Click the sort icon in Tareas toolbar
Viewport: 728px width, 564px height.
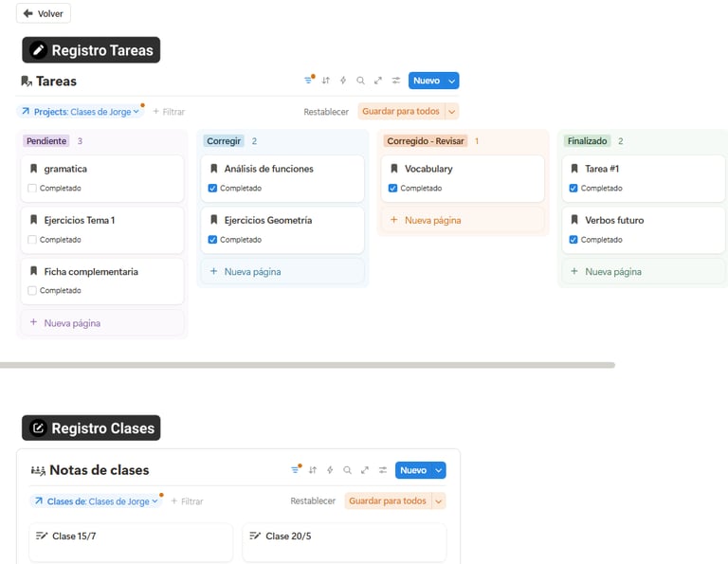[326, 81]
